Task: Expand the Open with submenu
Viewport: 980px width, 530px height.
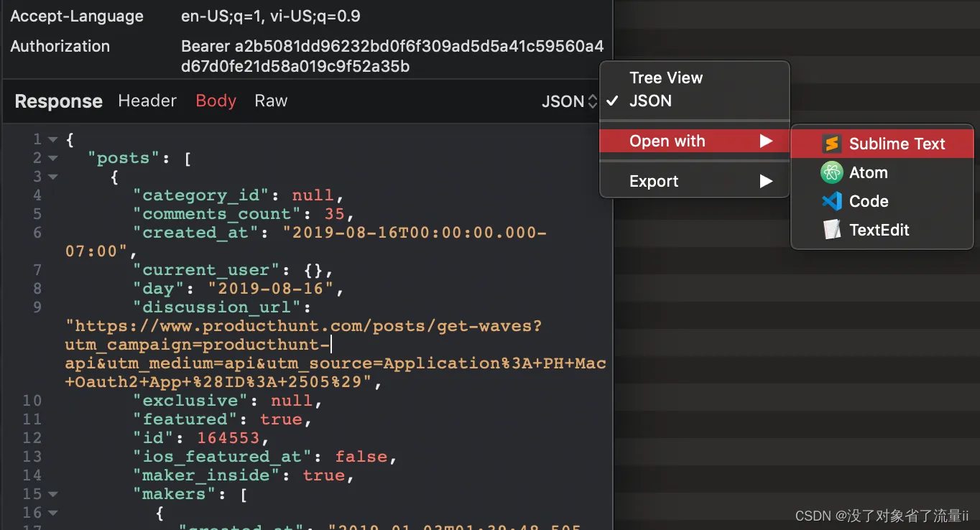Action: (695, 141)
